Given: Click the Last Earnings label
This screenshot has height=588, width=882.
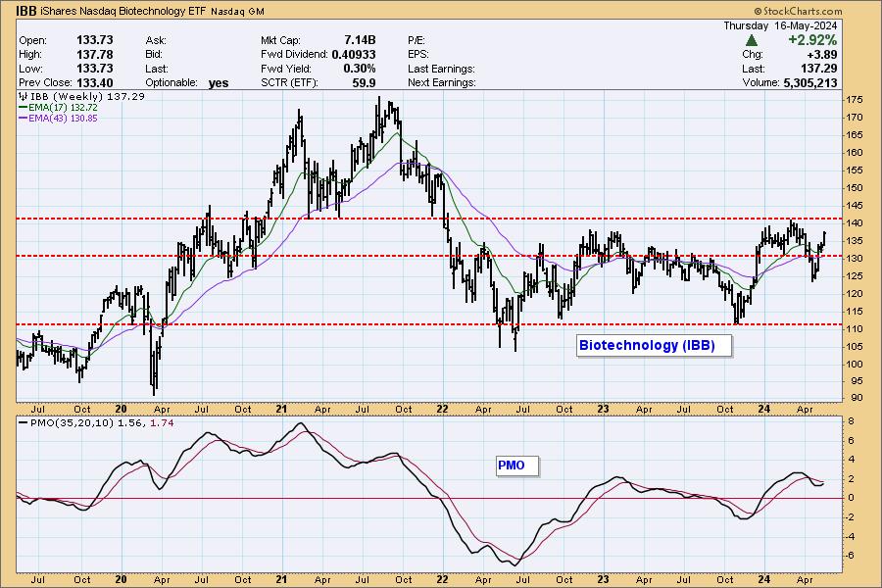Looking at the screenshot, I should (x=441, y=69).
